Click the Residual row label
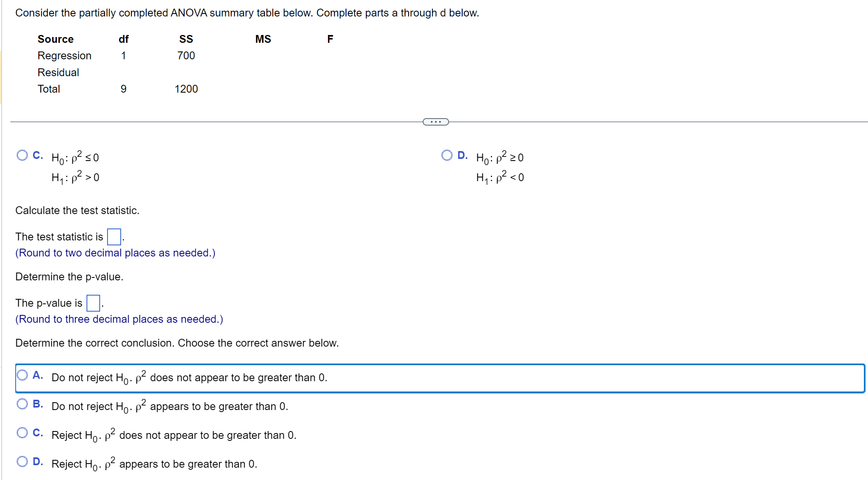This screenshot has height=480, width=868. (58, 72)
